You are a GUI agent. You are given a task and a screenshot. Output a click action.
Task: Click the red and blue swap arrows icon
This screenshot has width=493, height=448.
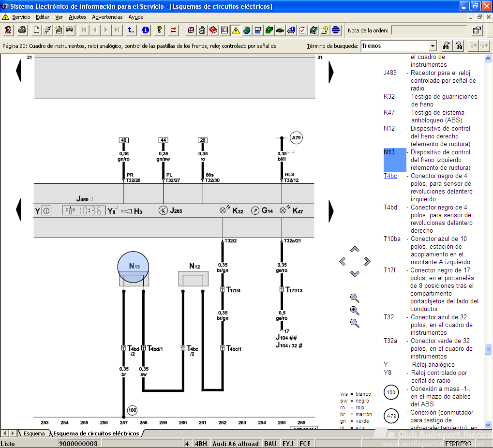[173, 30]
